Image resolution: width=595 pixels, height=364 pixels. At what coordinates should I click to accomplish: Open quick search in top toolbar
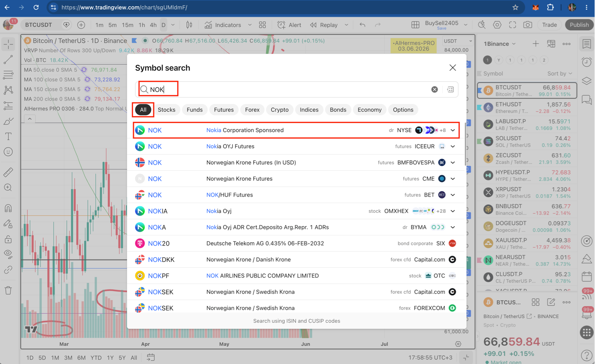(482, 25)
